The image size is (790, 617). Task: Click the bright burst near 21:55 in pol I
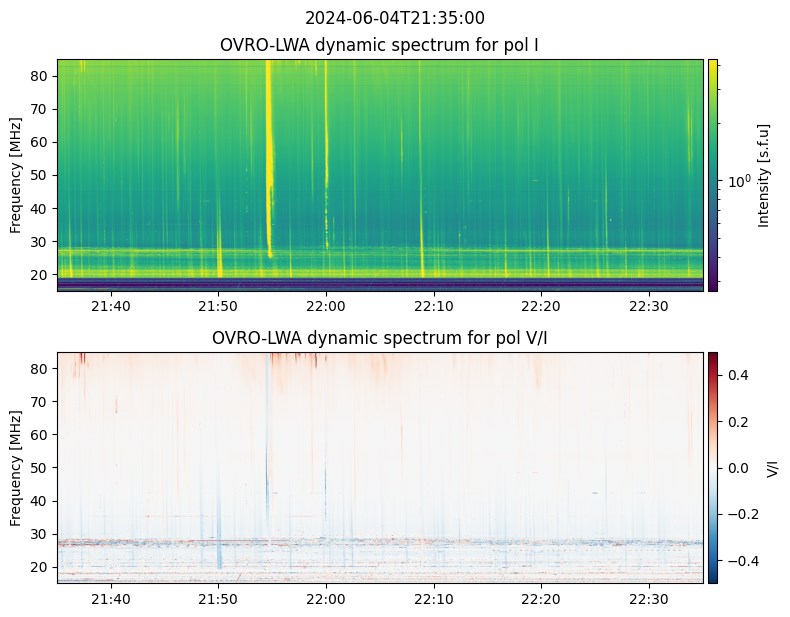click(x=269, y=150)
